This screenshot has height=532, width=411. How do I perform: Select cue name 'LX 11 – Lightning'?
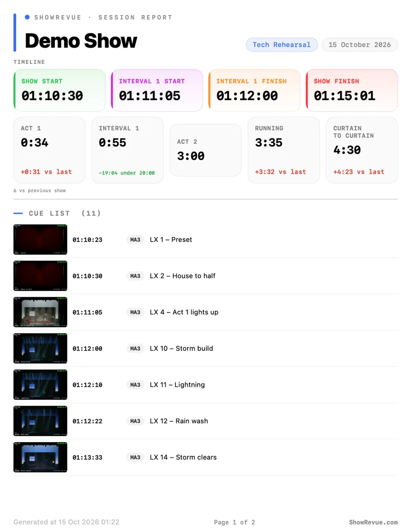(x=177, y=385)
